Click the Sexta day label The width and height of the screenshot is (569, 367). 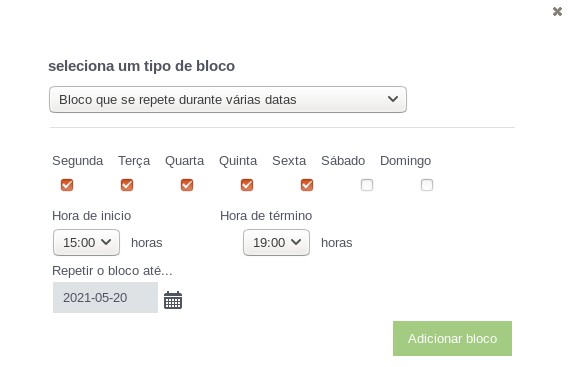click(289, 161)
